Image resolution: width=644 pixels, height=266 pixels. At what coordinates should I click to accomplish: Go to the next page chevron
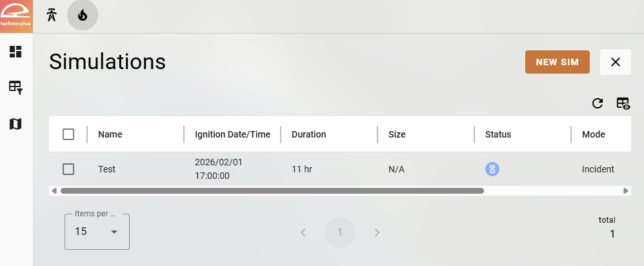377,232
